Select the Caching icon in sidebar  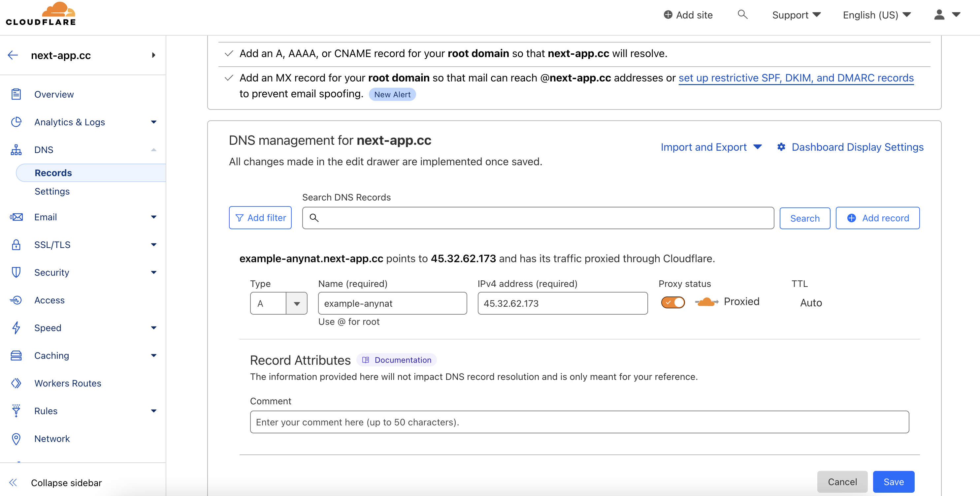16,355
